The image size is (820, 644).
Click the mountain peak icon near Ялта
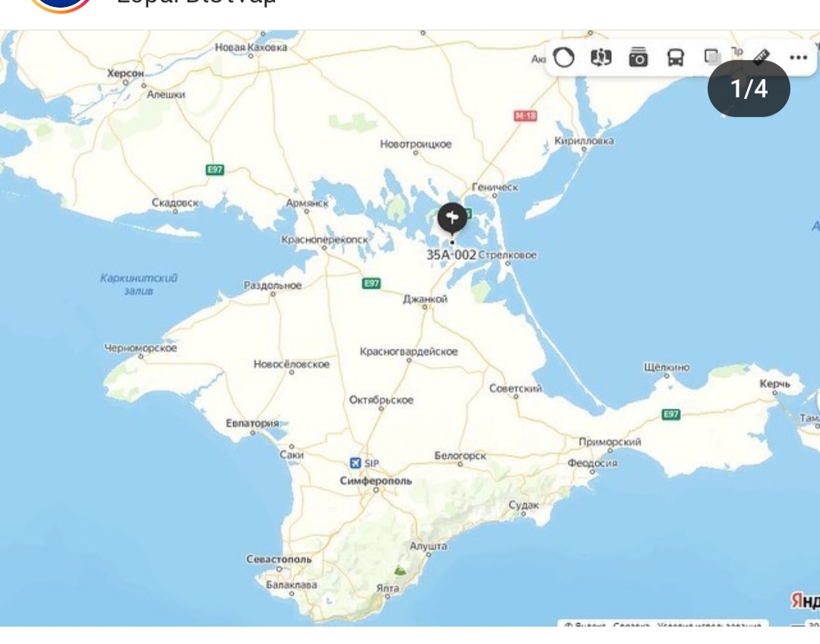pyautogui.click(x=399, y=570)
